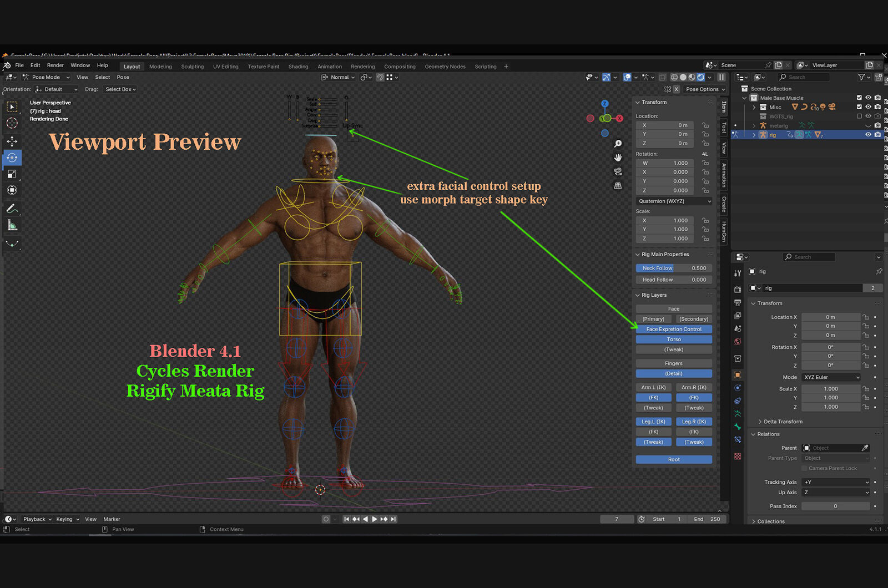Open the XYZ Euler Mode dropdown
Viewport: 888px width, 588px height.
pyautogui.click(x=831, y=377)
